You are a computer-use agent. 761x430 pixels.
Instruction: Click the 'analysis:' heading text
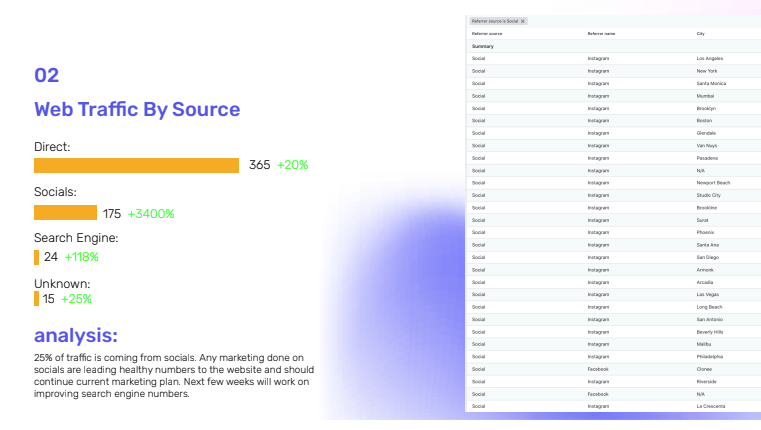pyautogui.click(x=76, y=335)
